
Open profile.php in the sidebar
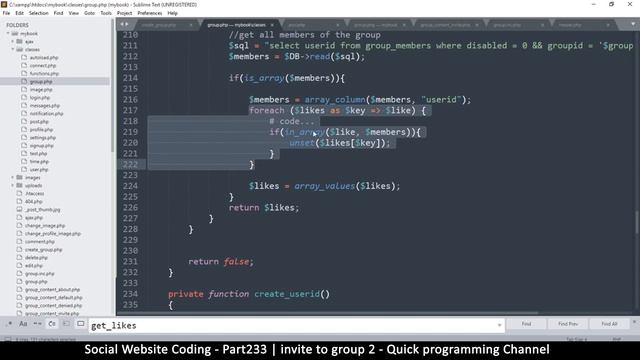(41, 129)
